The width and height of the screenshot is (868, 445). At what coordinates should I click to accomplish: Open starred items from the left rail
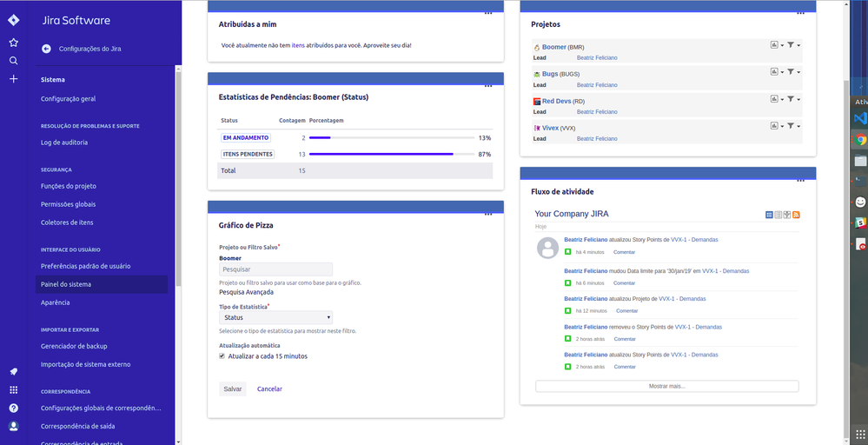tap(13, 42)
